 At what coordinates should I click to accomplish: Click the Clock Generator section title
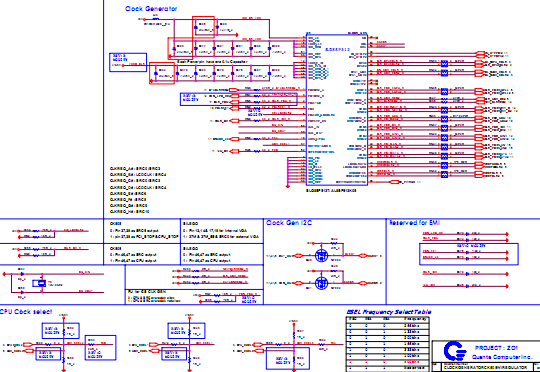151,9
